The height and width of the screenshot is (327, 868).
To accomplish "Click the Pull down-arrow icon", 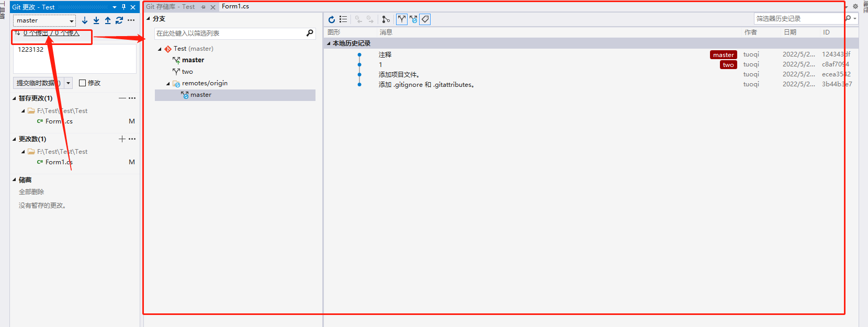I will [96, 20].
